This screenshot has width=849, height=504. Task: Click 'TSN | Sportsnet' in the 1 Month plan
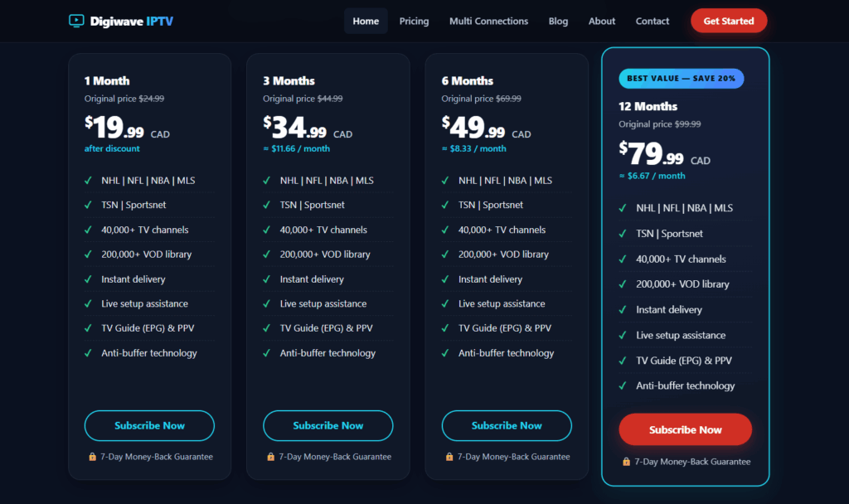coord(133,206)
